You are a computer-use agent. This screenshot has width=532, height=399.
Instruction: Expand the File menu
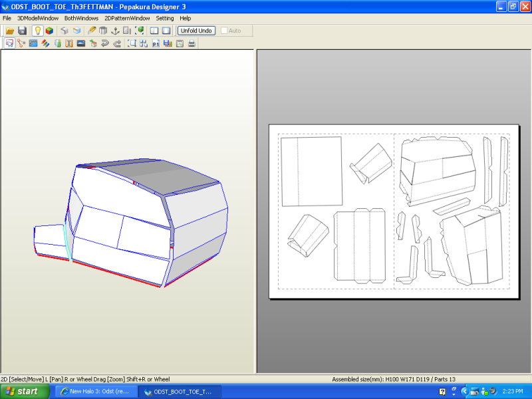(x=7, y=18)
